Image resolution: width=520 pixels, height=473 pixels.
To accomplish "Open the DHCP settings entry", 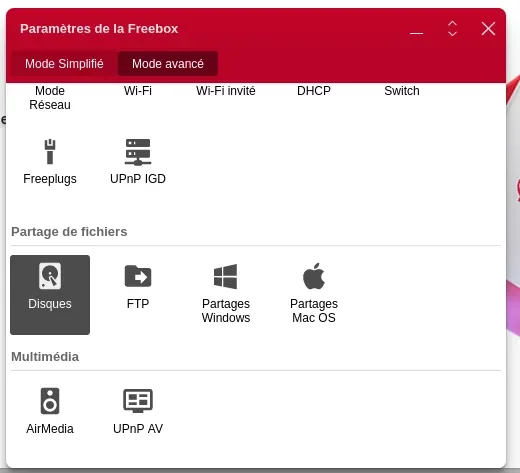I will click(x=314, y=91).
